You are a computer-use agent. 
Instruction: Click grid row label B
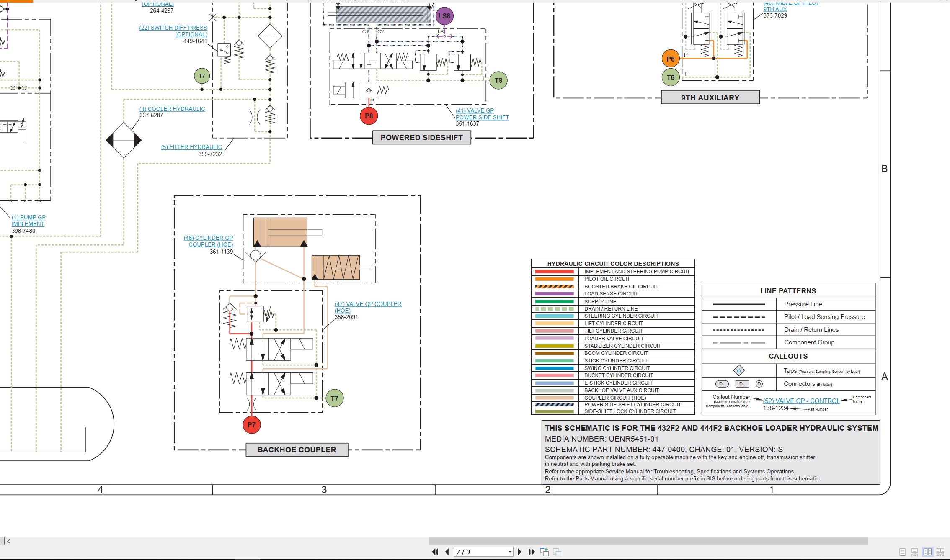[885, 169]
